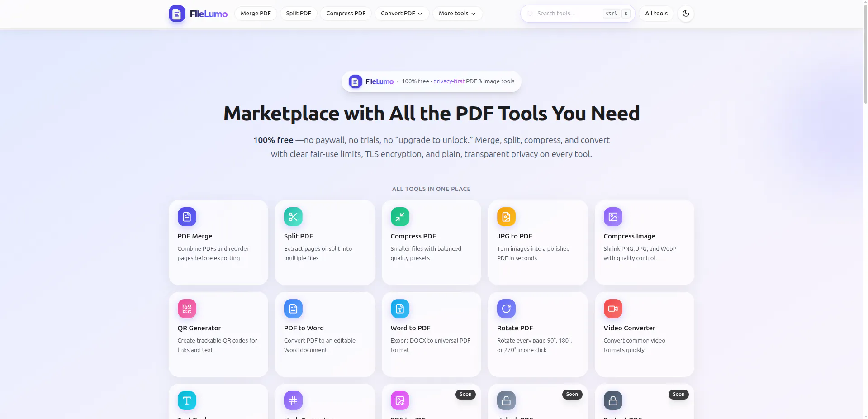The image size is (868, 419).
Task: Click the Compress PDF shrink-arrows icon
Action: [400, 217]
